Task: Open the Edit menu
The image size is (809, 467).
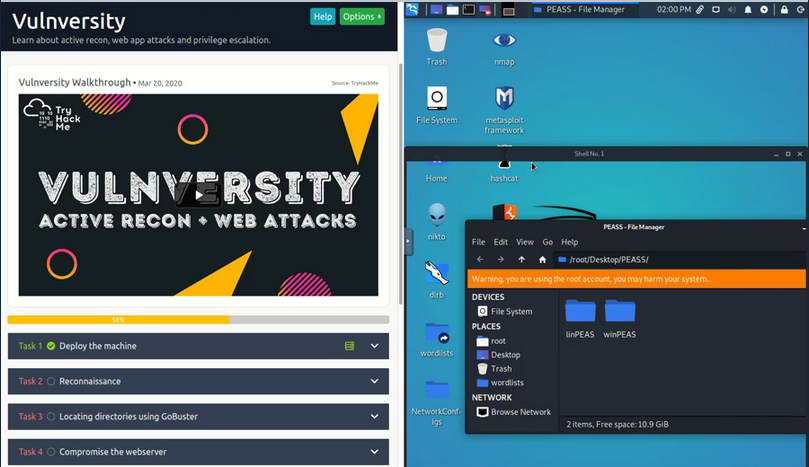Action: coord(500,242)
